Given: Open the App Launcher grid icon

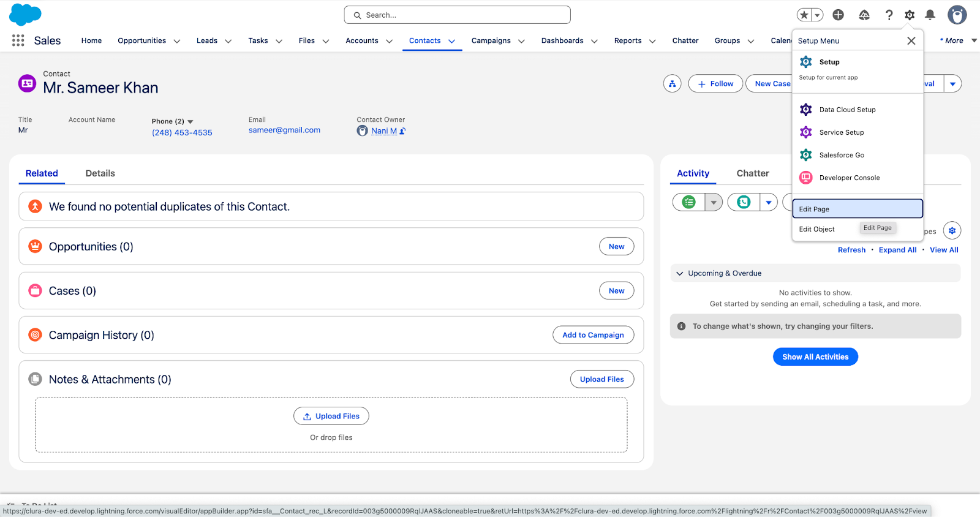Looking at the screenshot, I should tap(18, 40).
